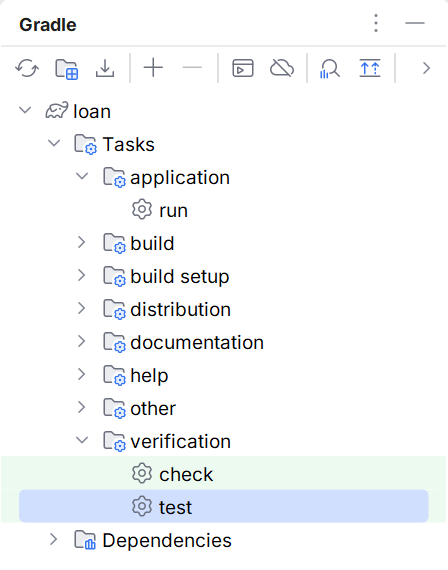Expand the build task group
Screen dimensions: 448x570
coord(82,242)
